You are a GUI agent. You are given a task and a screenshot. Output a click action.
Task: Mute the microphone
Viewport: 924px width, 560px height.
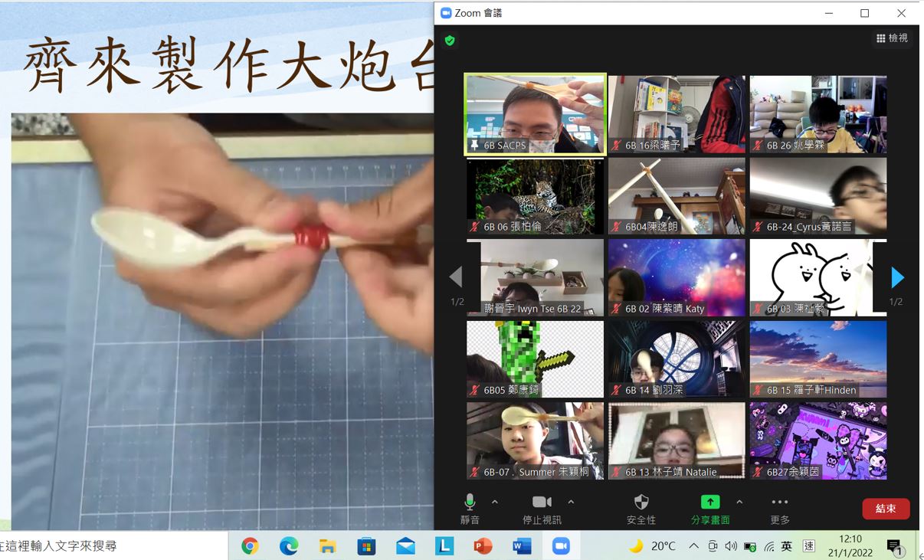click(470, 503)
